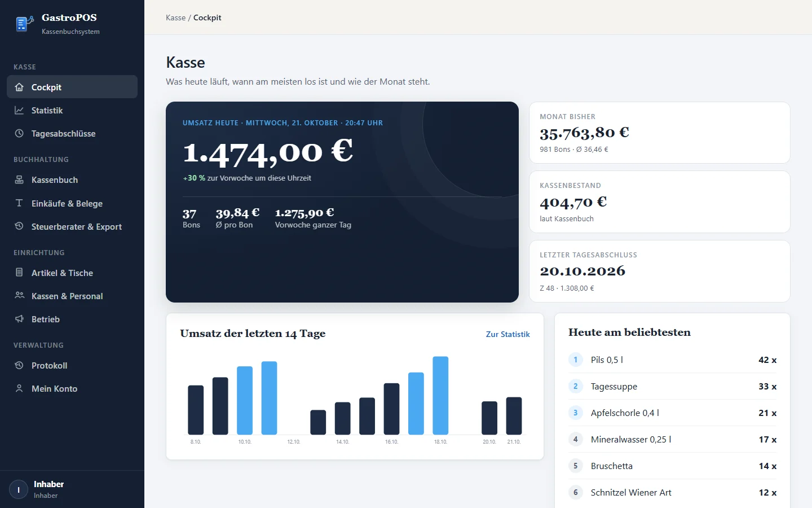
Task: Open the Kassenbestand card
Action: pyautogui.click(x=659, y=202)
